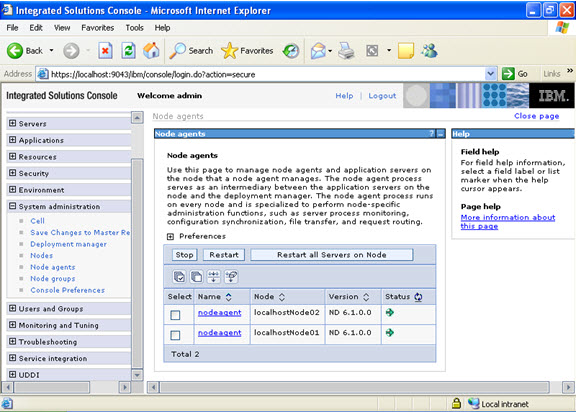Click the Logout link
The height and width of the screenshot is (412, 577).
(x=382, y=96)
